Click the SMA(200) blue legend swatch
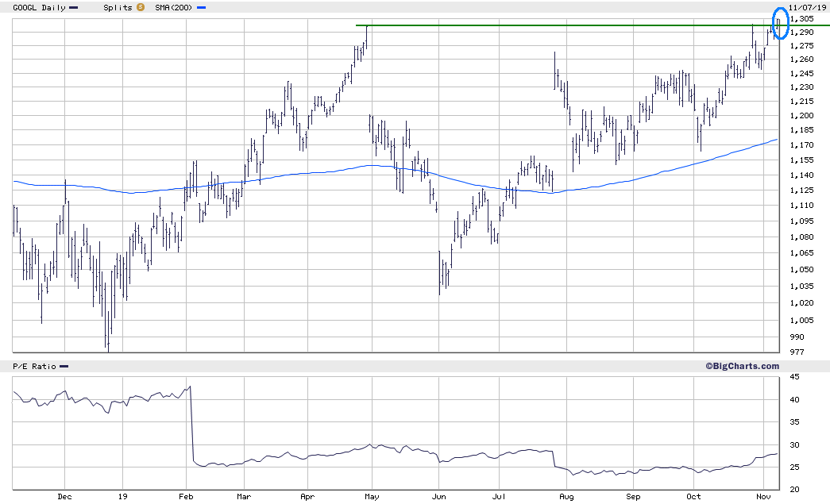Viewport: 830px width, 504px height. [201, 8]
